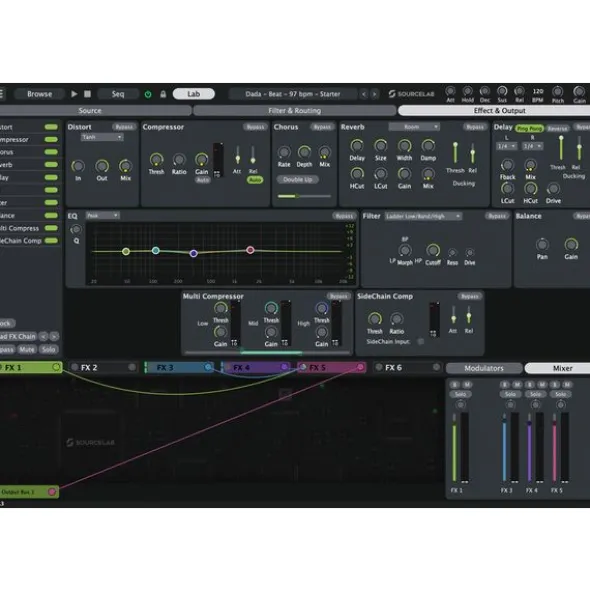The height and width of the screenshot is (591, 590).
Task: Toggle Bypass on the Compressor module
Action: 255,127
